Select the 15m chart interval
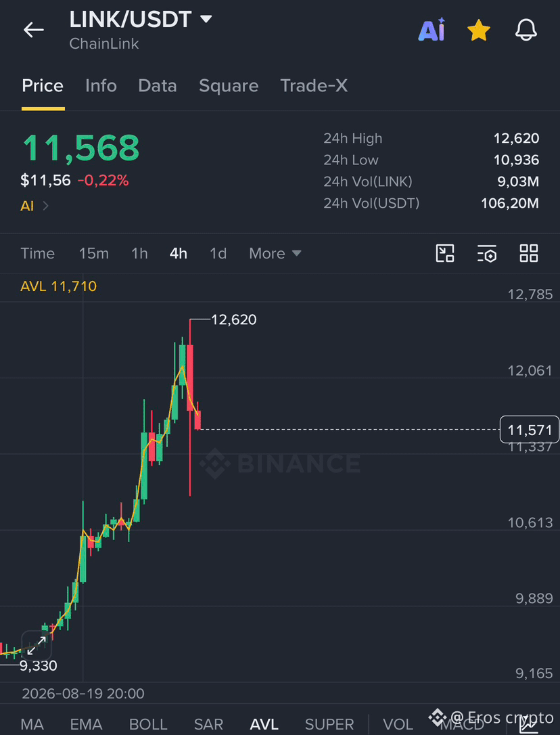 (x=94, y=254)
